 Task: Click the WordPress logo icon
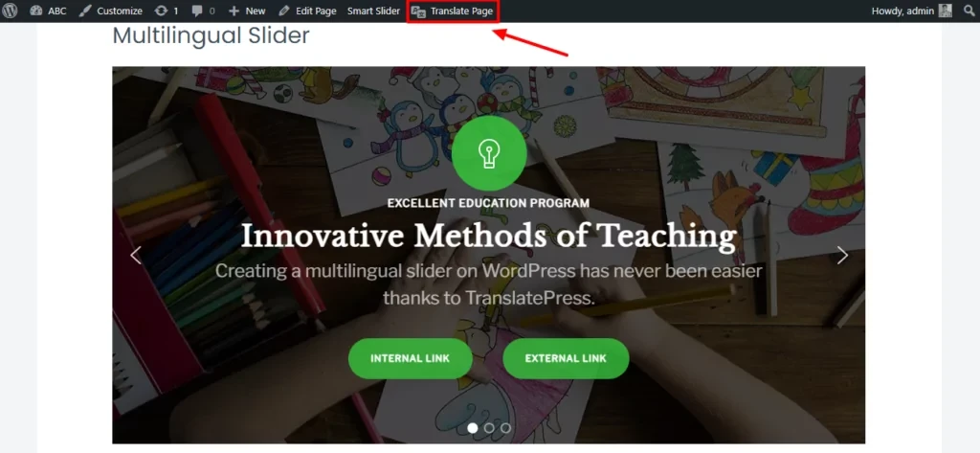(10, 11)
